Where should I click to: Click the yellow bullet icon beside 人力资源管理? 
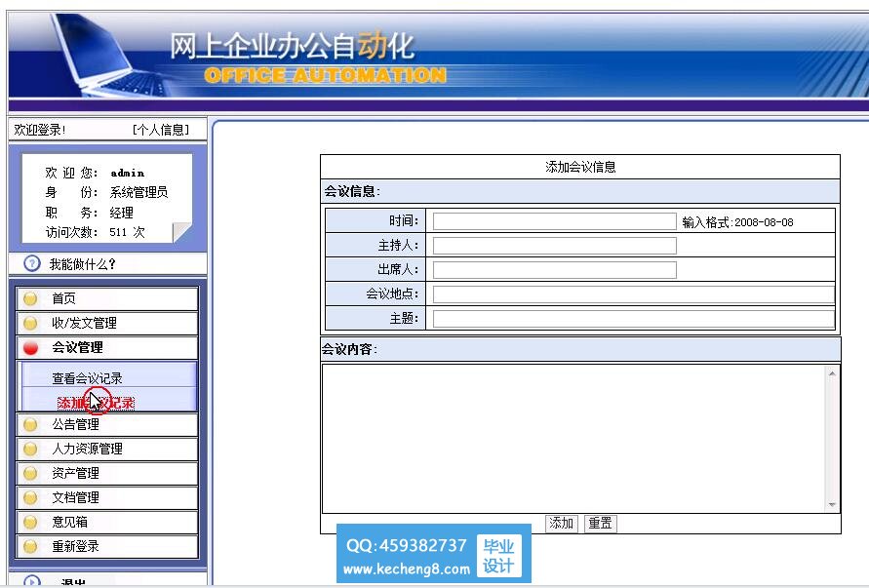click(30, 449)
